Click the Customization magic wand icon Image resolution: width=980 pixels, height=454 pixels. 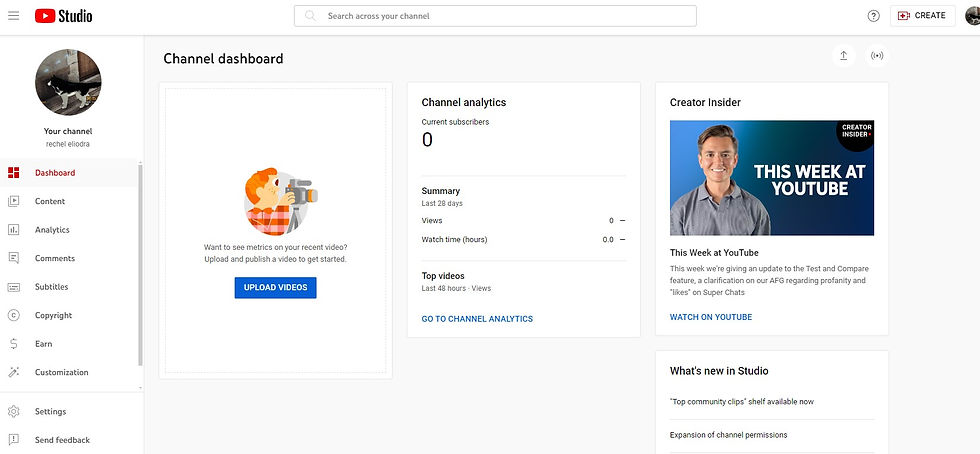pos(14,372)
